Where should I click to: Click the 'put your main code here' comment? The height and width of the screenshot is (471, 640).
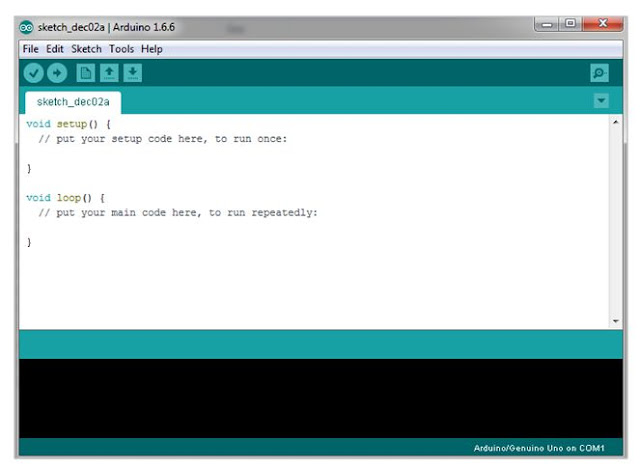178,213
